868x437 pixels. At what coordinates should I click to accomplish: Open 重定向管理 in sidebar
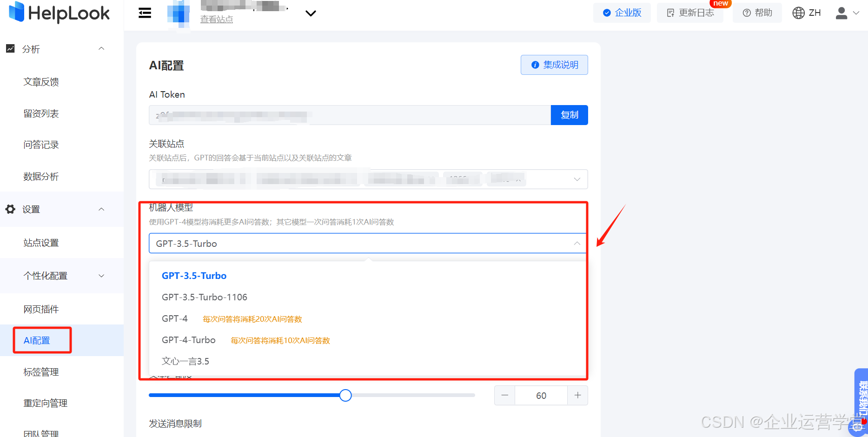point(46,403)
